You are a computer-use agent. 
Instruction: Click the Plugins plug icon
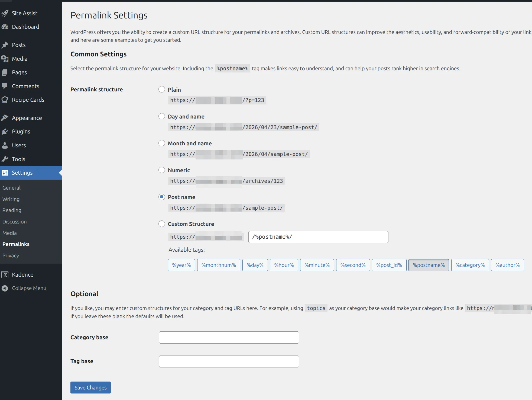point(5,132)
